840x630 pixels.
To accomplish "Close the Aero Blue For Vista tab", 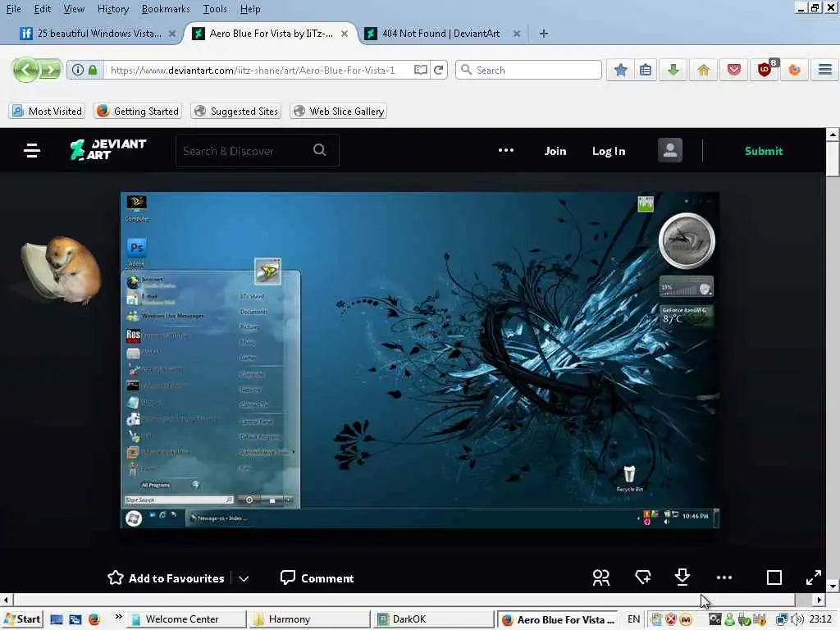I will pyautogui.click(x=345, y=33).
